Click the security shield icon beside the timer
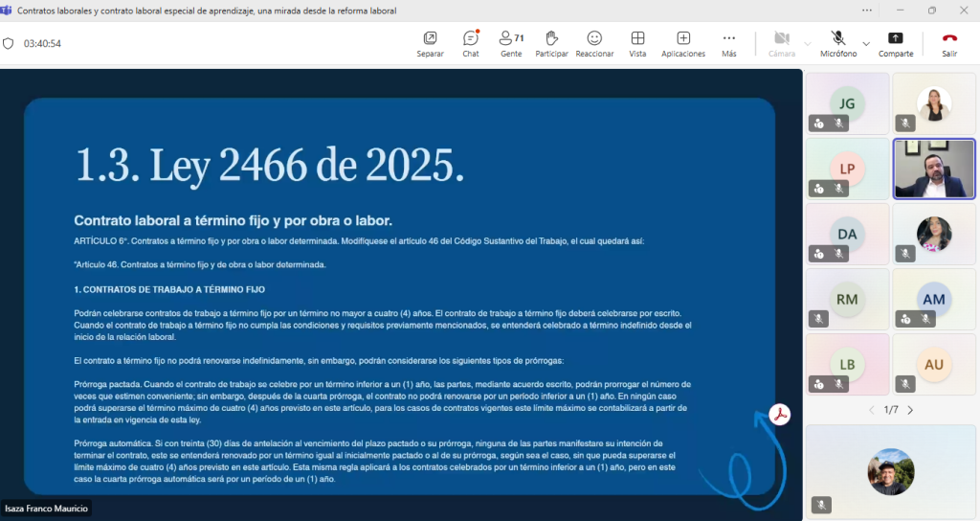This screenshot has height=521, width=980. point(9,43)
